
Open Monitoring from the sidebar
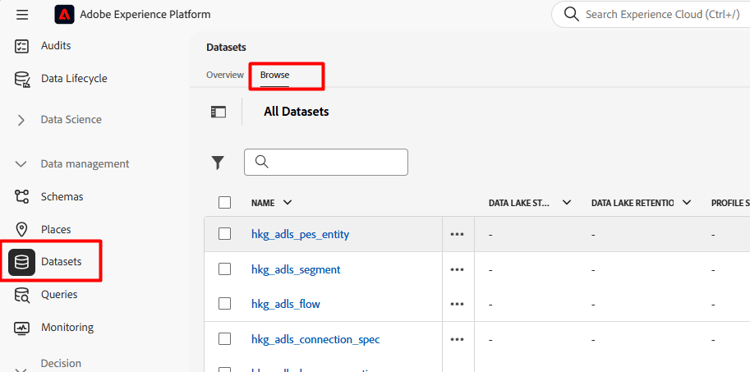click(x=67, y=328)
